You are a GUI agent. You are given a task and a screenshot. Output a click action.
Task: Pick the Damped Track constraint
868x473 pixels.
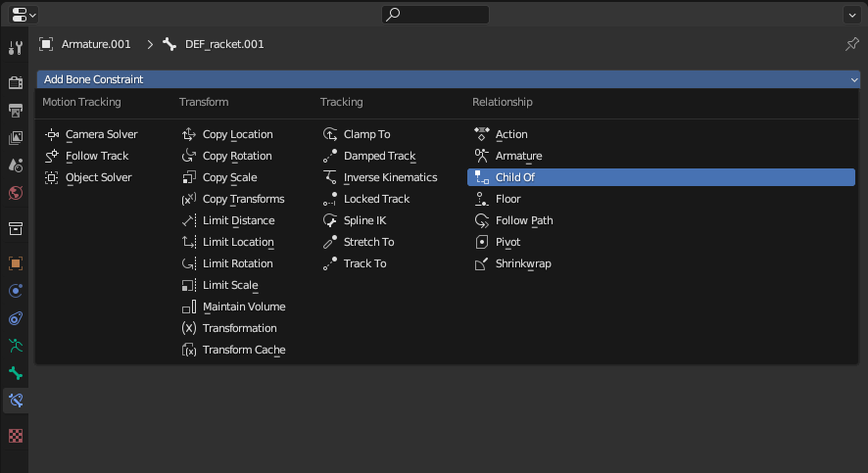(379, 156)
